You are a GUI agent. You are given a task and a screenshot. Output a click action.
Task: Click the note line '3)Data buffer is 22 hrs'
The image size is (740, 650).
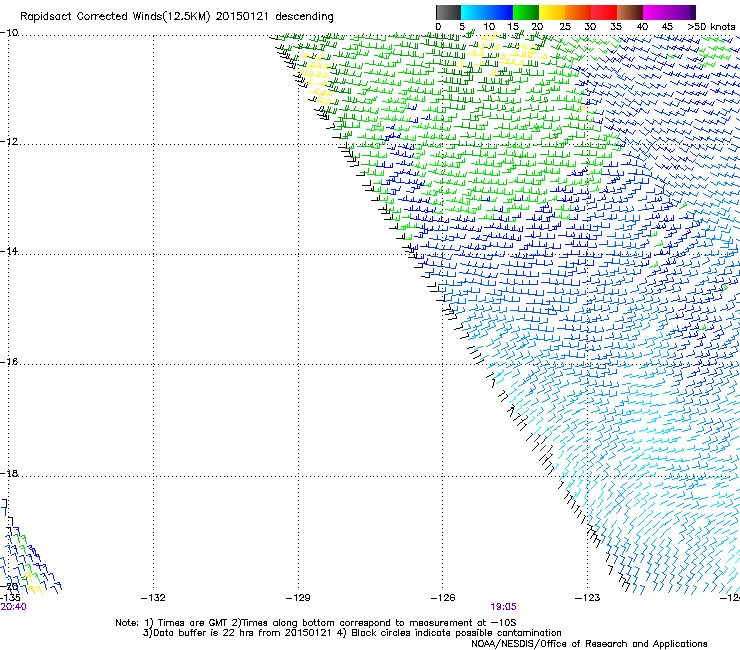[x=352, y=633]
